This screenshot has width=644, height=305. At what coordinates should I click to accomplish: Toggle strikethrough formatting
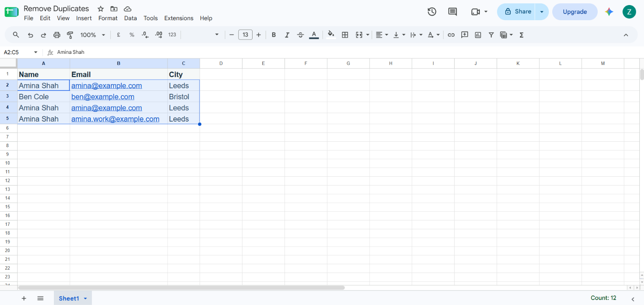pyautogui.click(x=300, y=35)
